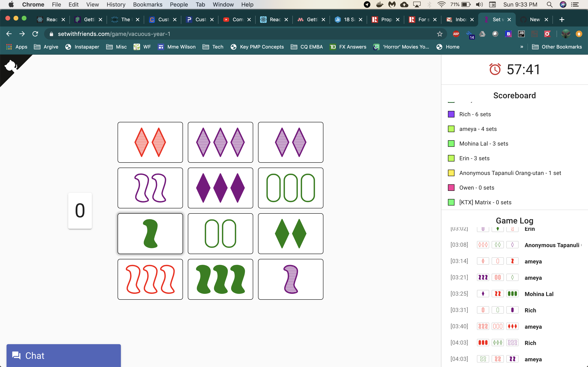
Task: Select the single green solid squiggle card
Action: (x=150, y=233)
